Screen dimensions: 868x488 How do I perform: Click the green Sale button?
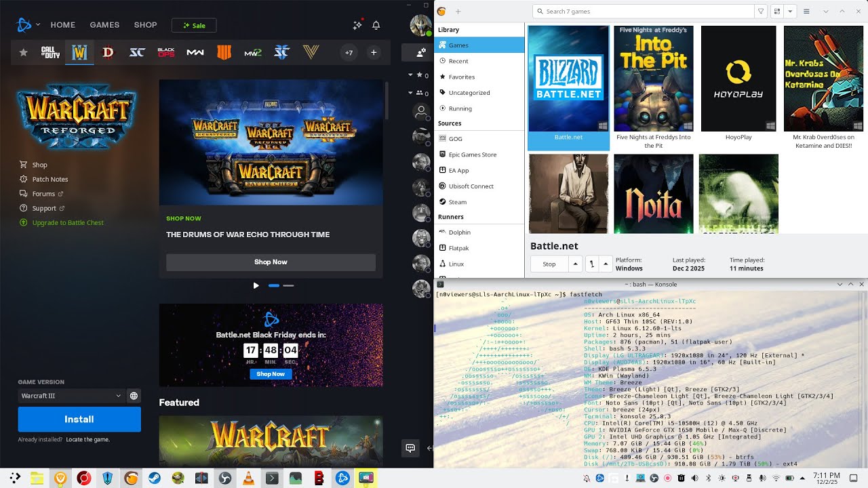coord(194,26)
